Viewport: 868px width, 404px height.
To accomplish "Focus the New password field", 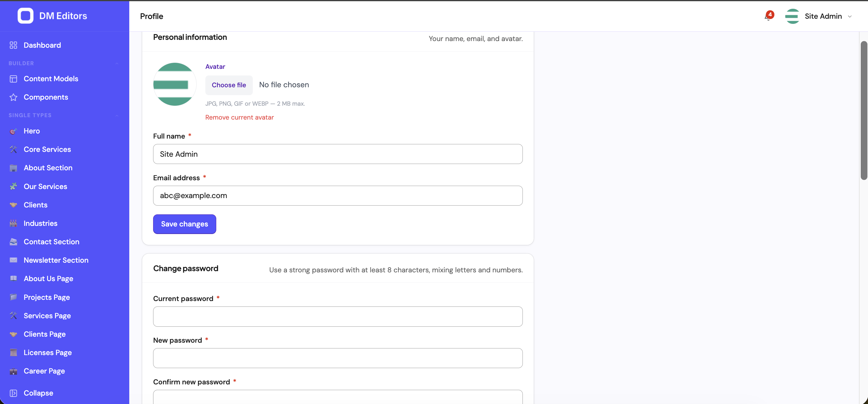I will pos(338,358).
